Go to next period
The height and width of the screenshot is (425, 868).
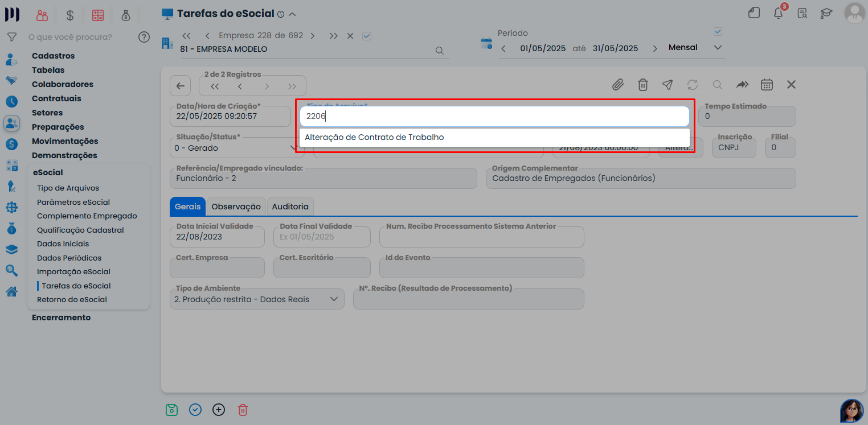[x=655, y=48]
